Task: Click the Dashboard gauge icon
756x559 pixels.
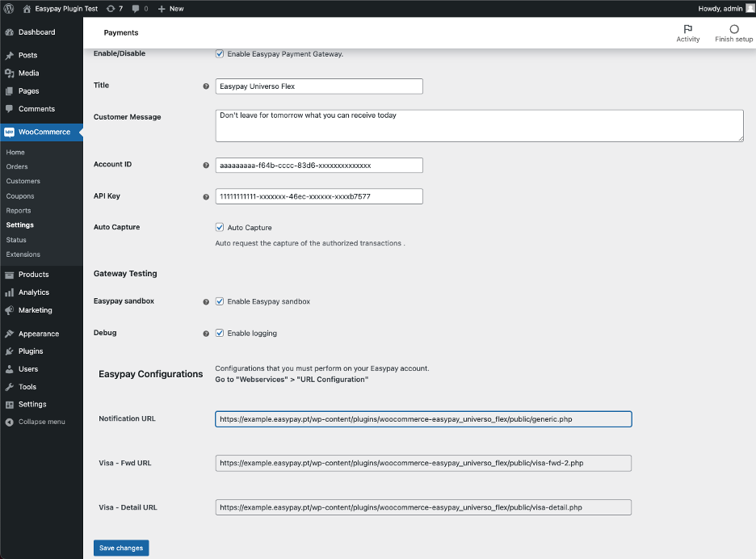Action: [9, 32]
